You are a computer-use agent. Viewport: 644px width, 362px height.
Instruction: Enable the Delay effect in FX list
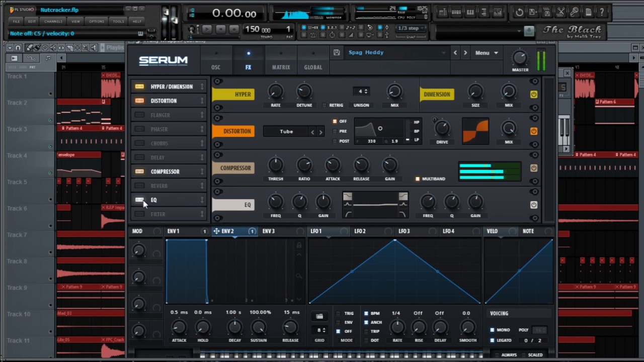coord(139,157)
